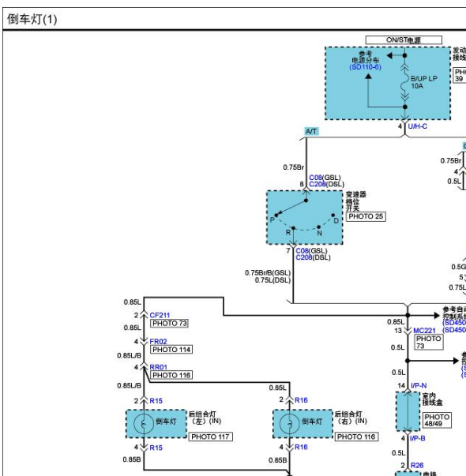Image resolution: width=466 pixels, height=476 pixels.
Task: Open PHOTO 116 box by right lamp
Action: tap(356, 437)
